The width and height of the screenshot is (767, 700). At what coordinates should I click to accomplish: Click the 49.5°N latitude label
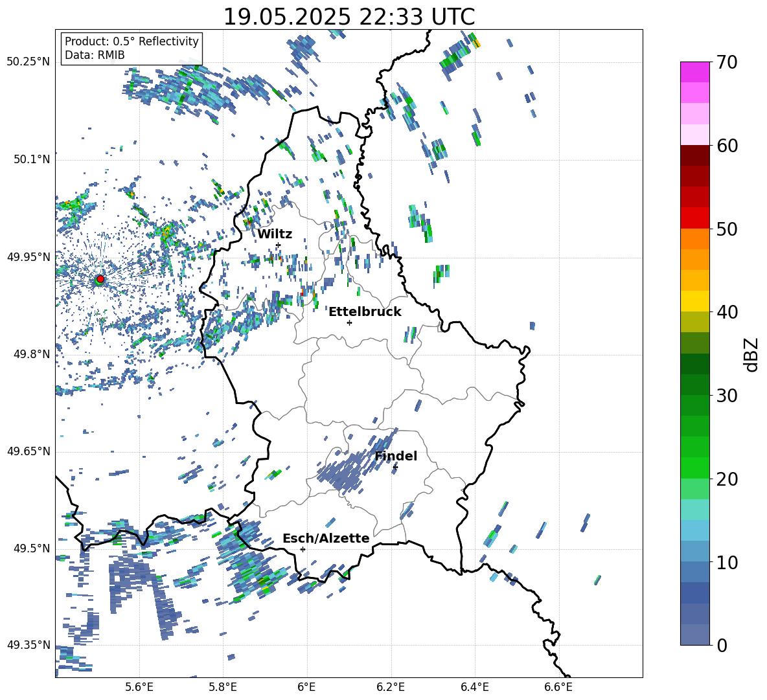pyautogui.click(x=32, y=548)
